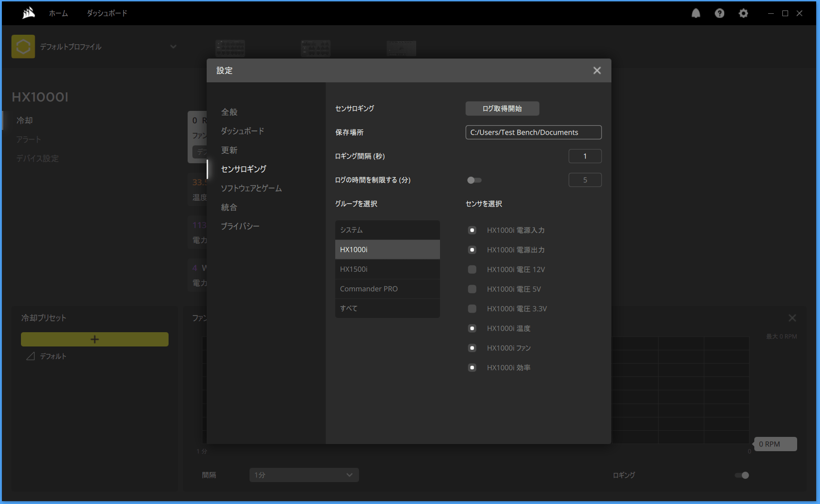Open the 統合 settings section
This screenshot has height=504, width=820.
229,207
